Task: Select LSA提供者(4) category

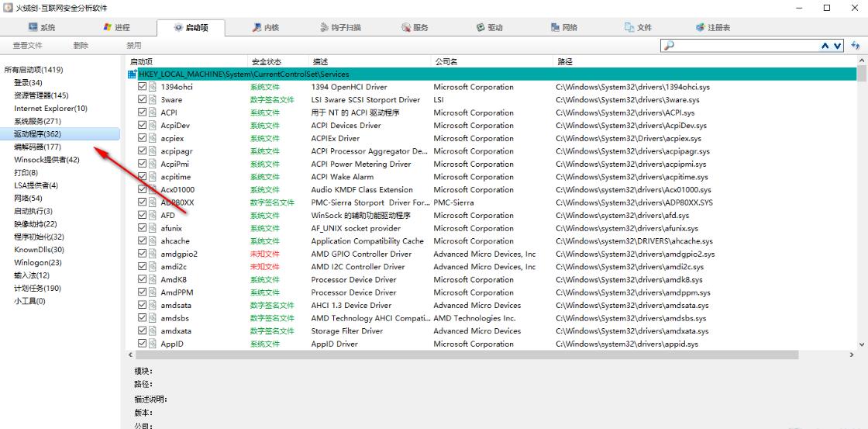Action: pos(36,185)
